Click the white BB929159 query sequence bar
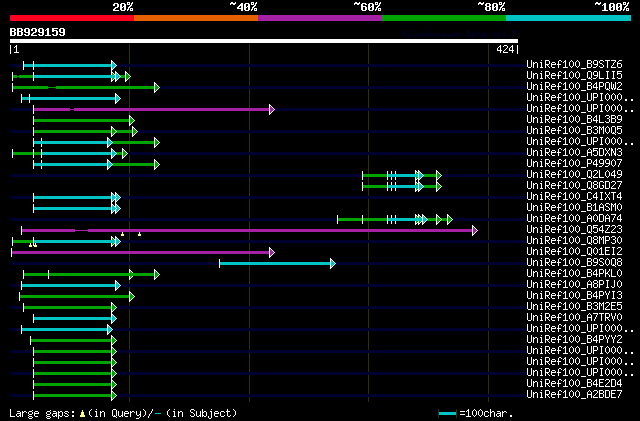 coord(264,41)
